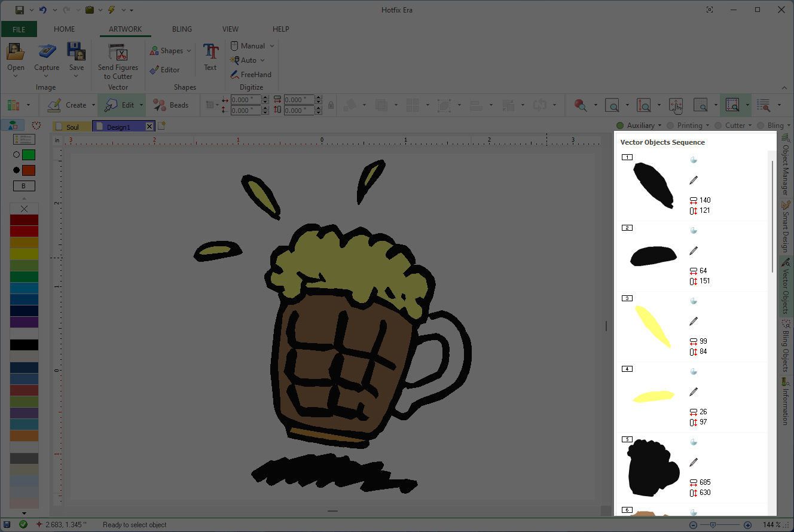Click the heart shapes mode icon

(36, 126)
